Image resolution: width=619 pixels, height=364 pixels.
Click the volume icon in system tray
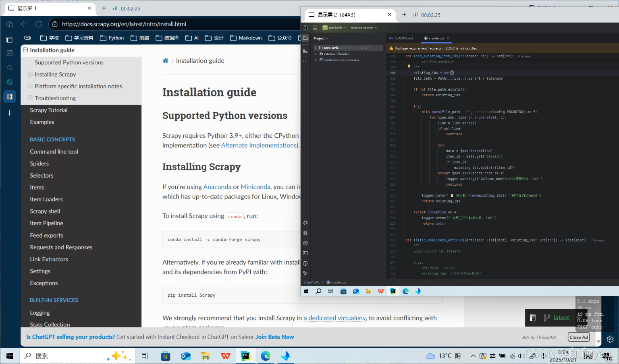(x=521, y=356)
